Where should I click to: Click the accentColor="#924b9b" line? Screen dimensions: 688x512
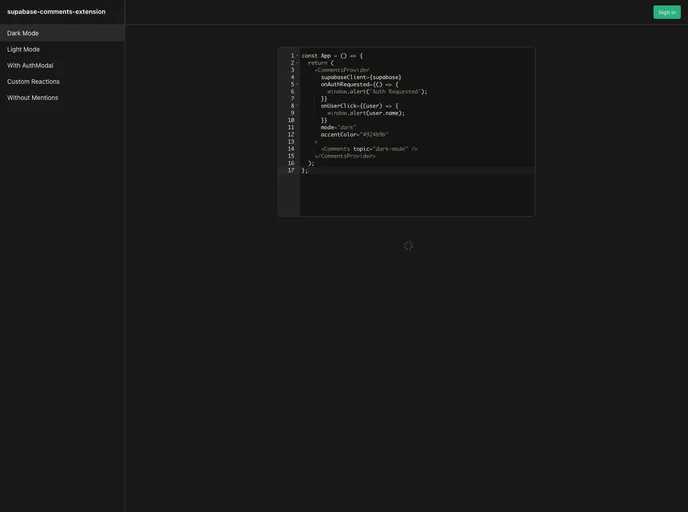[x=355, y=135]
